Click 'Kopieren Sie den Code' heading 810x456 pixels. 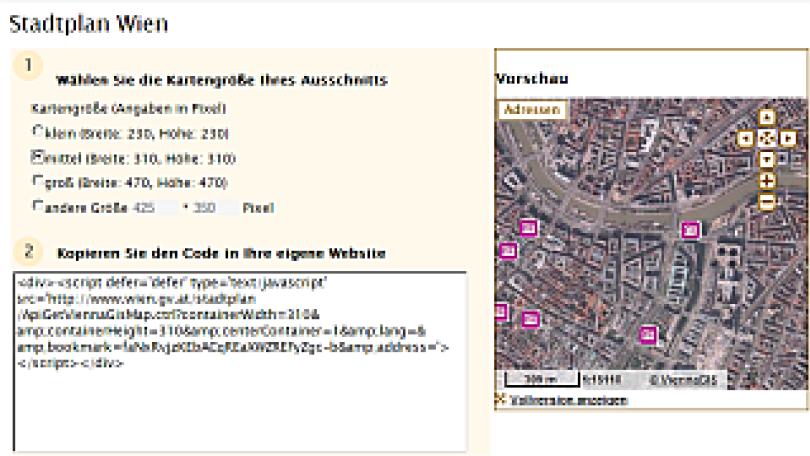coord(221,254)
